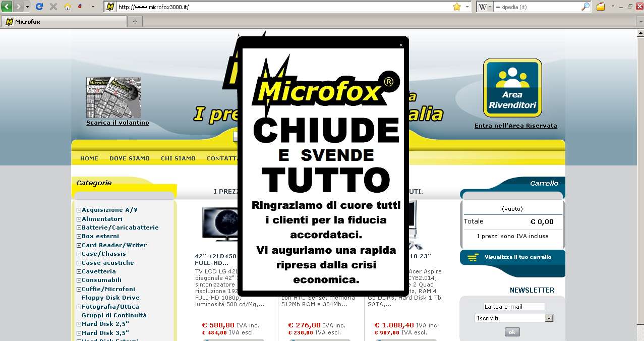Select the Microfox browser tab
The height and width of the screenshot is (341, 644).
tap(64, 22)
